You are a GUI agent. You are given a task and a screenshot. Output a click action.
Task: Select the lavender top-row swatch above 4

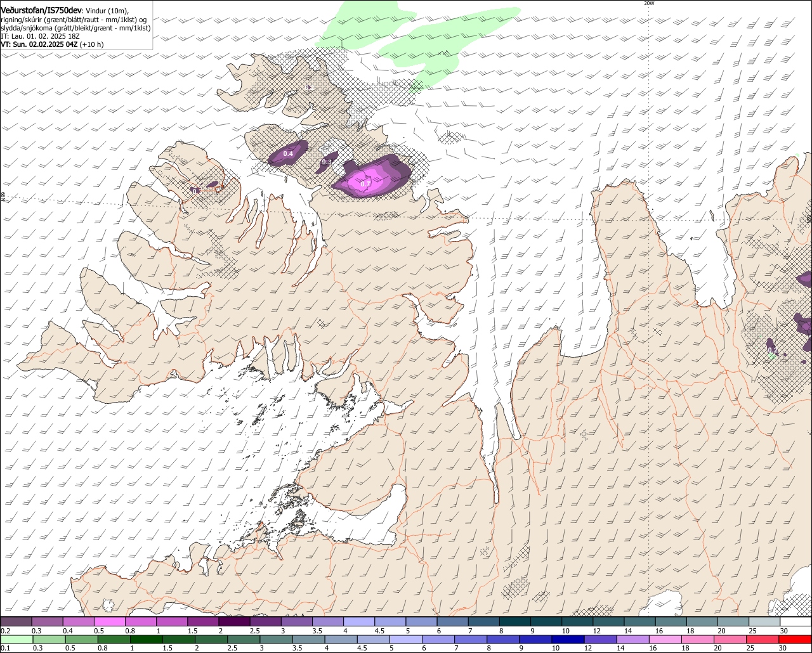359,621
